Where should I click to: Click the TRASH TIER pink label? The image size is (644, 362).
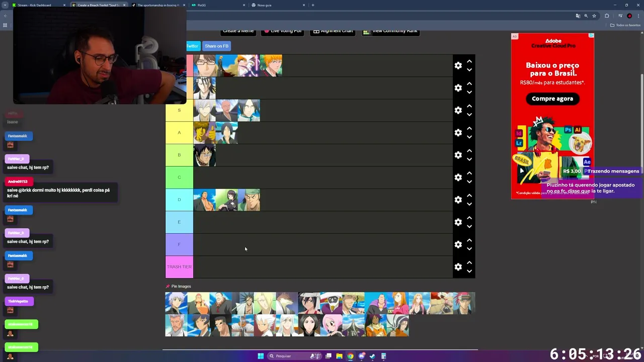[179, 267]
